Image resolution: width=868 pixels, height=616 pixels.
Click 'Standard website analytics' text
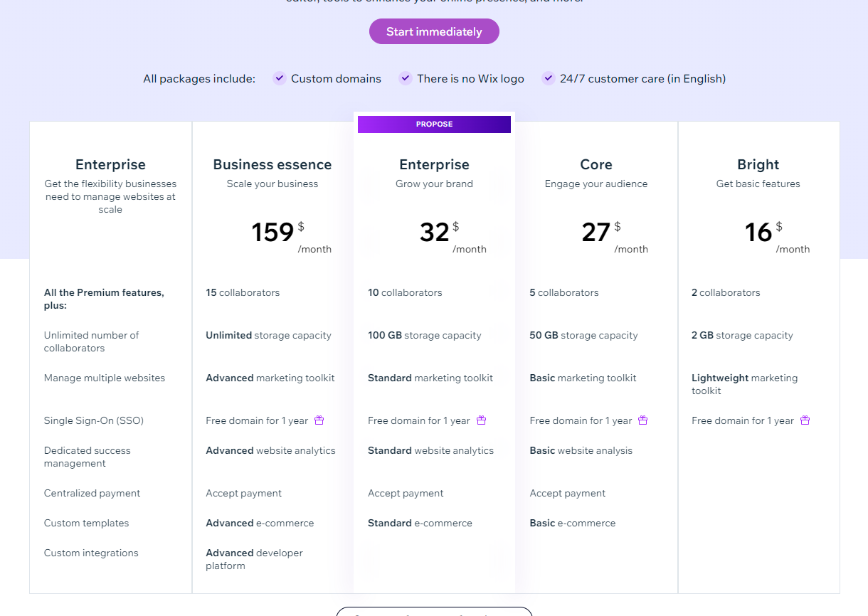point(430,450)
